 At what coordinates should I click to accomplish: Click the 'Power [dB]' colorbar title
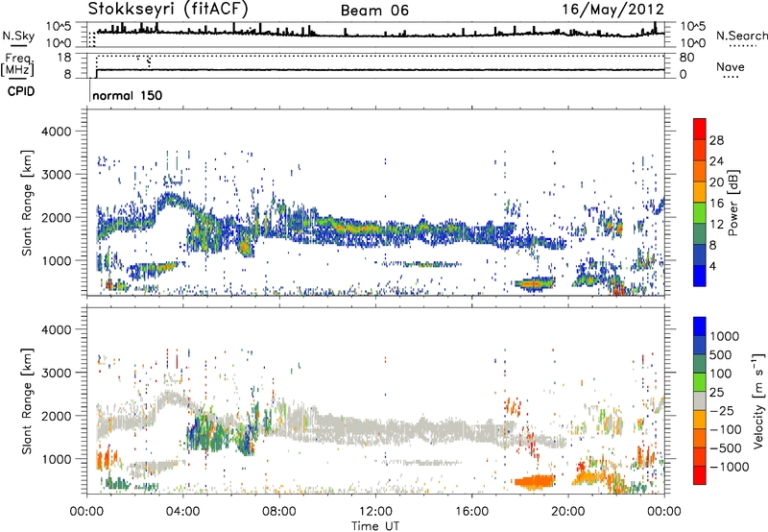733,203
